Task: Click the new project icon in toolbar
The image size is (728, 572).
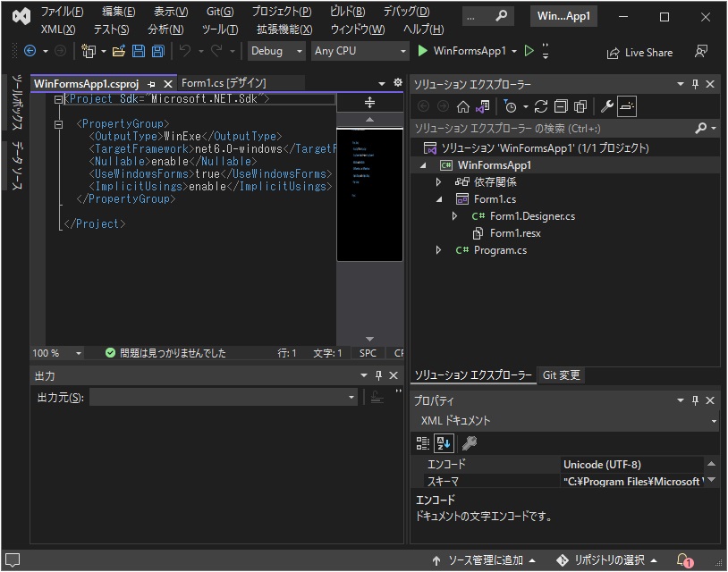Action: pos(89,51)
